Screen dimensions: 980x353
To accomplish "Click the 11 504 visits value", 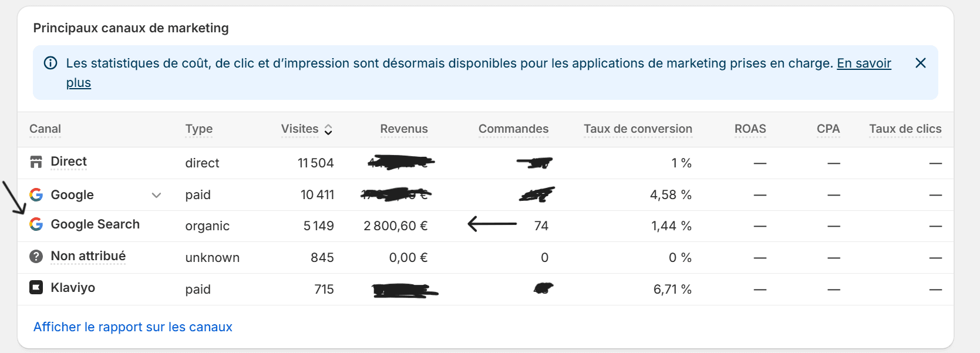I will pos(315,163).
